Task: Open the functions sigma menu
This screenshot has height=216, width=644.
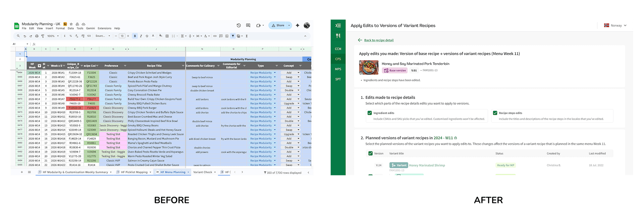Action: (x=247, y=36)
